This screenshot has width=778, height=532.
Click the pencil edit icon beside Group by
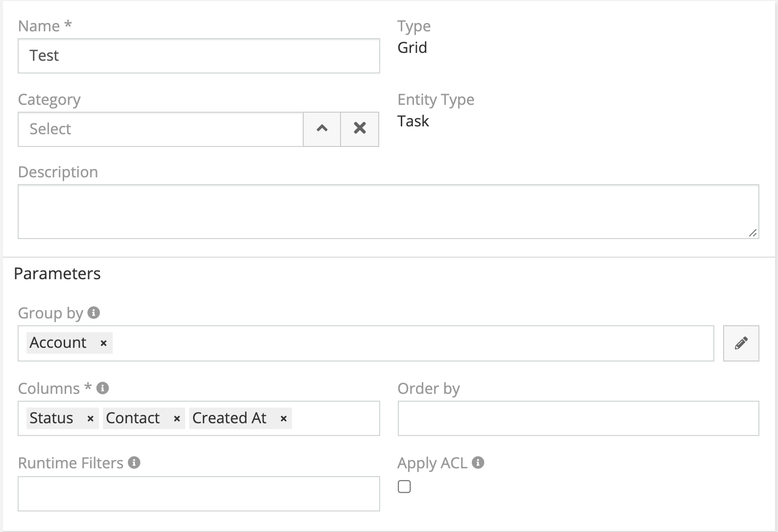coord(741,343)
